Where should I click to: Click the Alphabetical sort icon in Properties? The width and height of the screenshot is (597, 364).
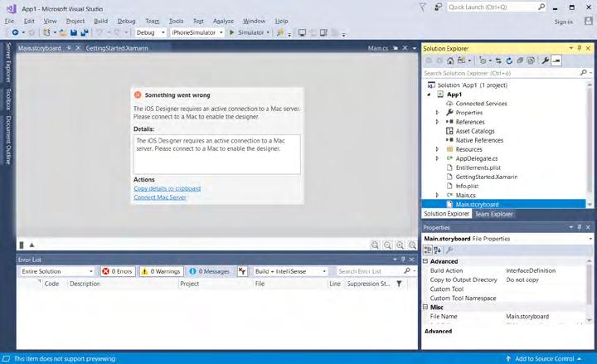coord(438,250)
